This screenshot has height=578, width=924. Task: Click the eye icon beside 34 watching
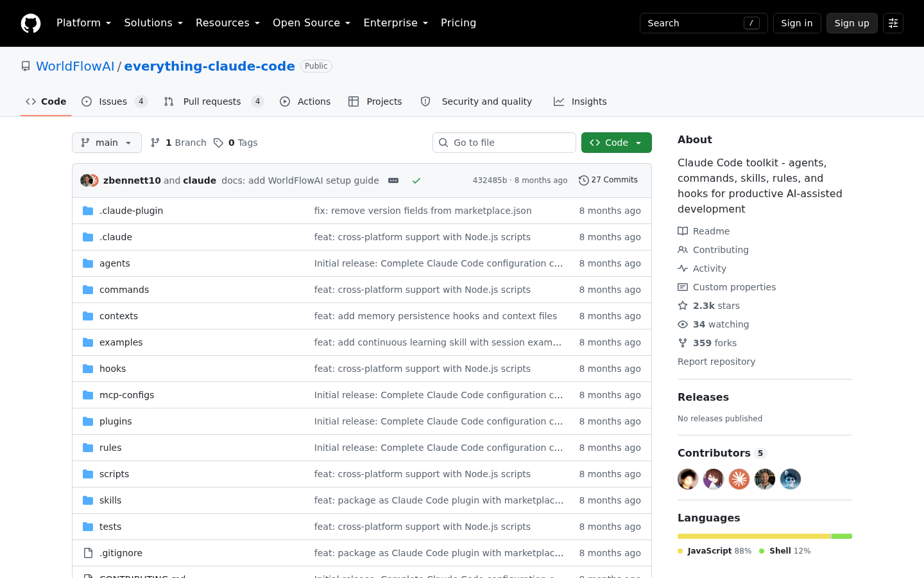[683, 324]
